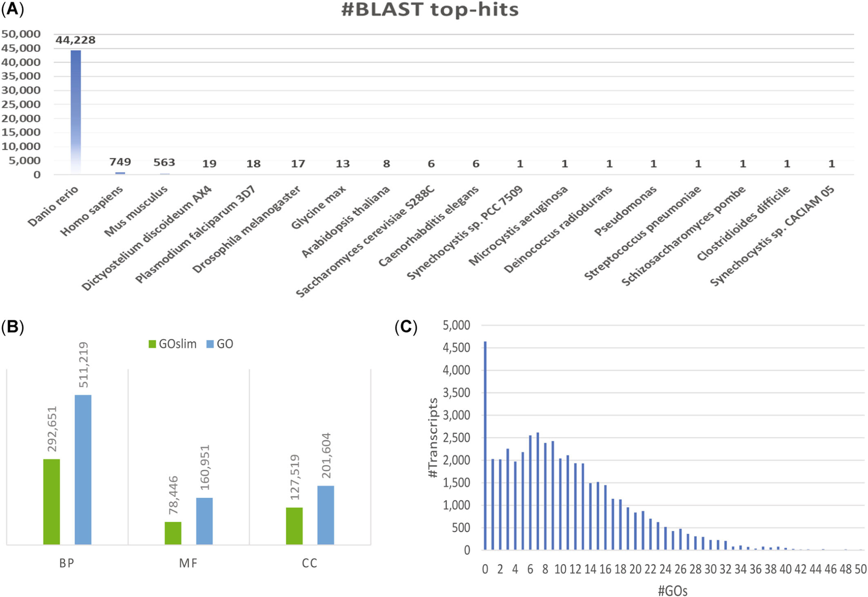Click the Dictyostelium discoideum AX4 label
The image size is (868, 597).
pyautogui.click(x=147, y=239)
